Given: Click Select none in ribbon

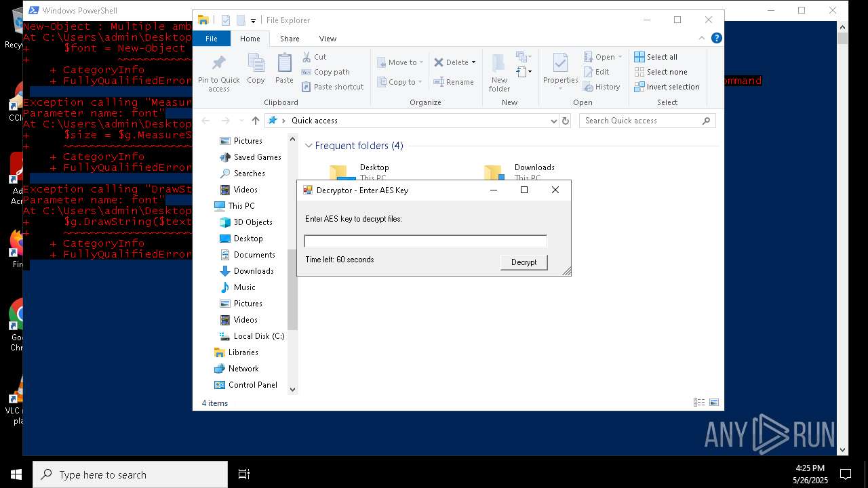Looking at the screenshot, I should (x=660, y=72).
